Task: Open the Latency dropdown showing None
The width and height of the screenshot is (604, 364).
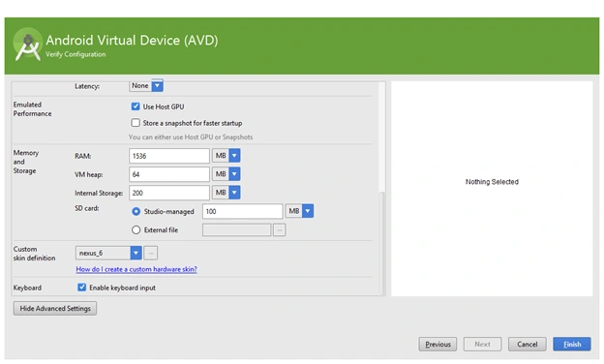Action: 146,85
